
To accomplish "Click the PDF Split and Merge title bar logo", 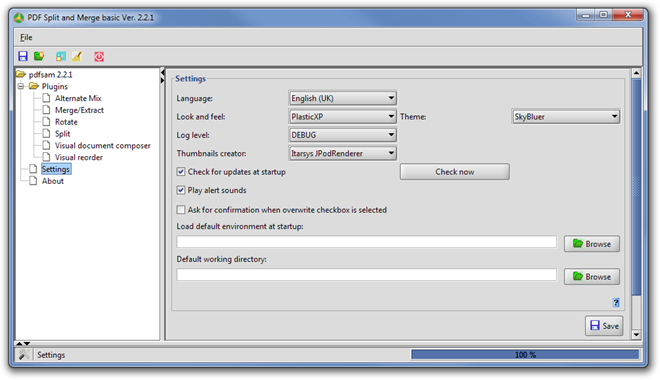I will 19,18.
